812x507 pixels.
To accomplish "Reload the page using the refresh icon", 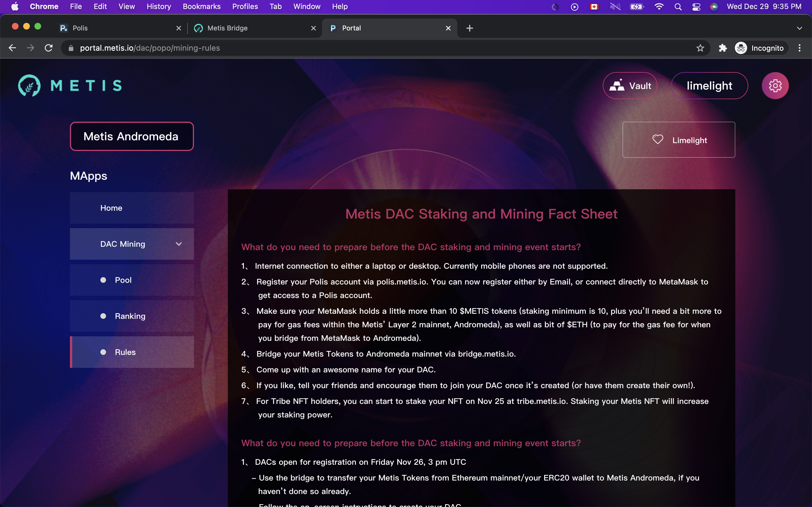I will 49,48.
